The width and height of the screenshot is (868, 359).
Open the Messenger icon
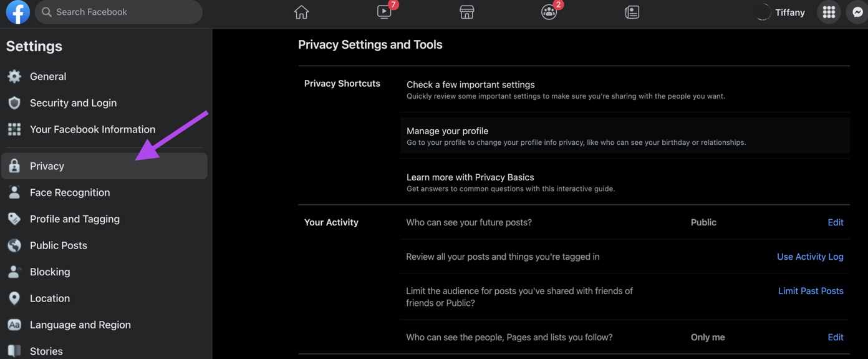click(x=857, y=12)
